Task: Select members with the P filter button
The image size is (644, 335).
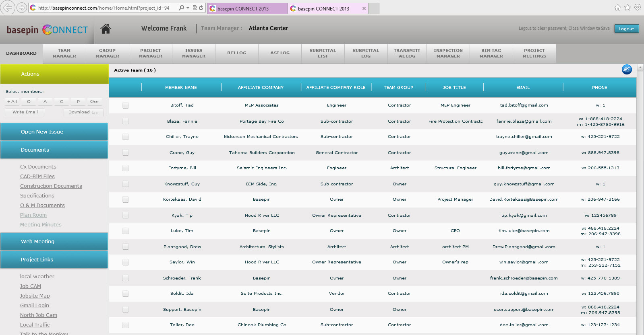Action: pyautogui.click(x=78, y=102)
